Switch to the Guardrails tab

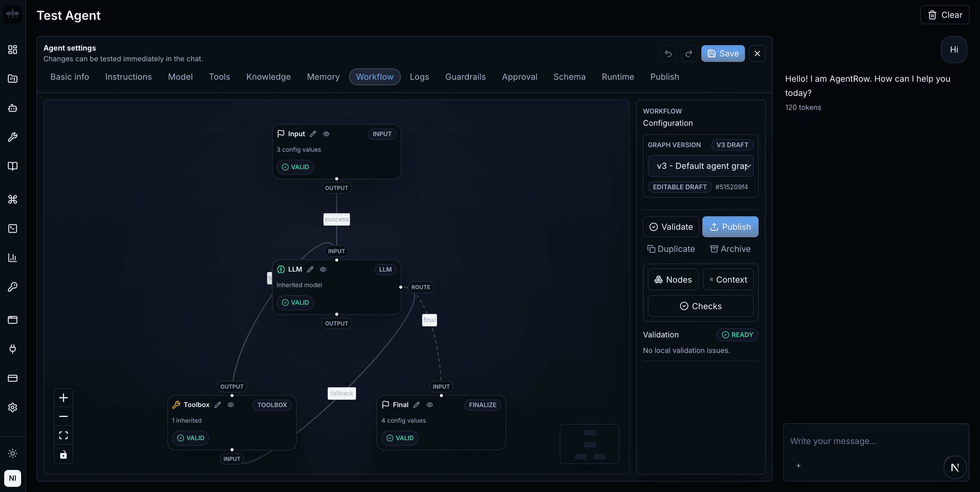point(465,77)
